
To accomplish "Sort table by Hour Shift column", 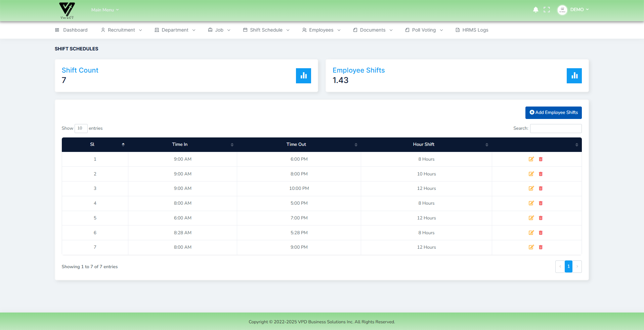I will coord(424,145).
